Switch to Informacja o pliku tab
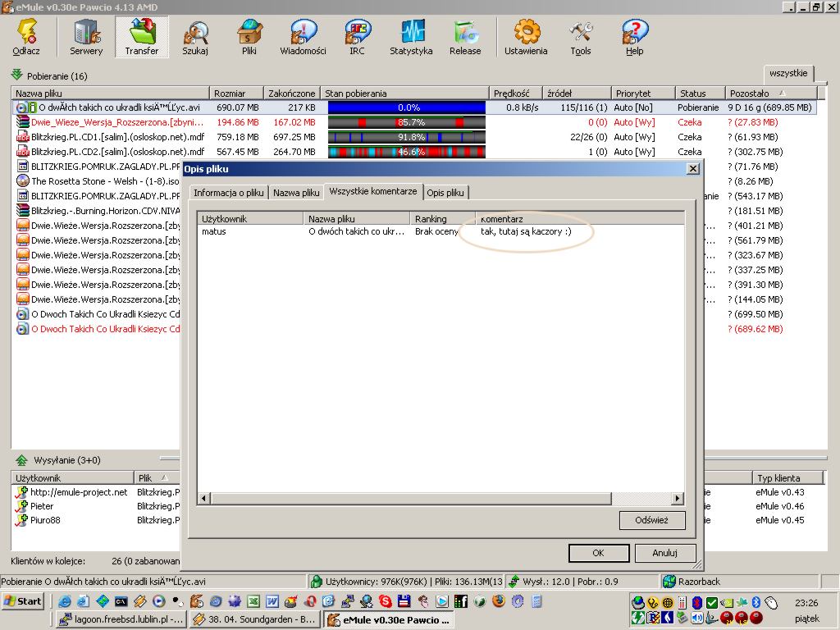 (229, 193)
